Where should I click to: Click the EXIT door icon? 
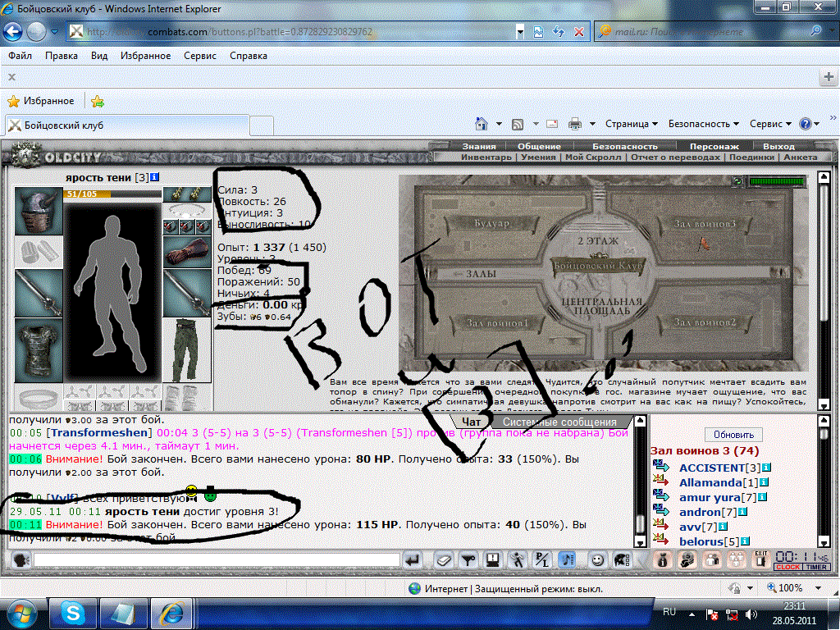[761, 560]
